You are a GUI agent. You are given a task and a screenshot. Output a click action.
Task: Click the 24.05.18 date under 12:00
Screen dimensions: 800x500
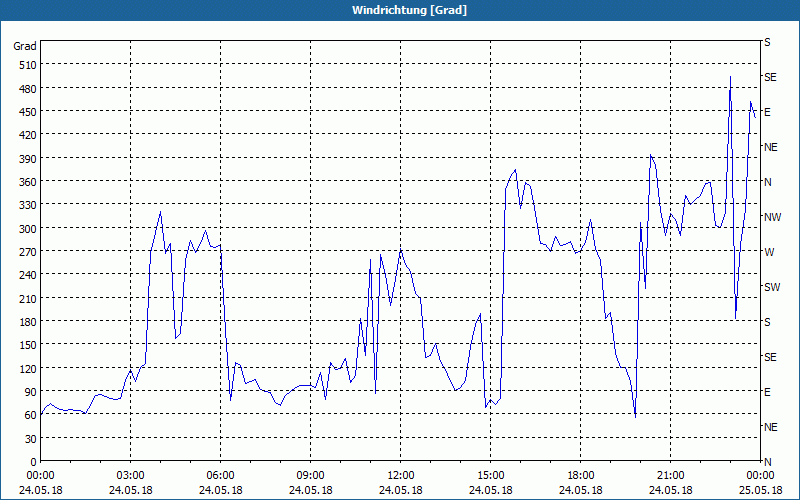point(401,490)
